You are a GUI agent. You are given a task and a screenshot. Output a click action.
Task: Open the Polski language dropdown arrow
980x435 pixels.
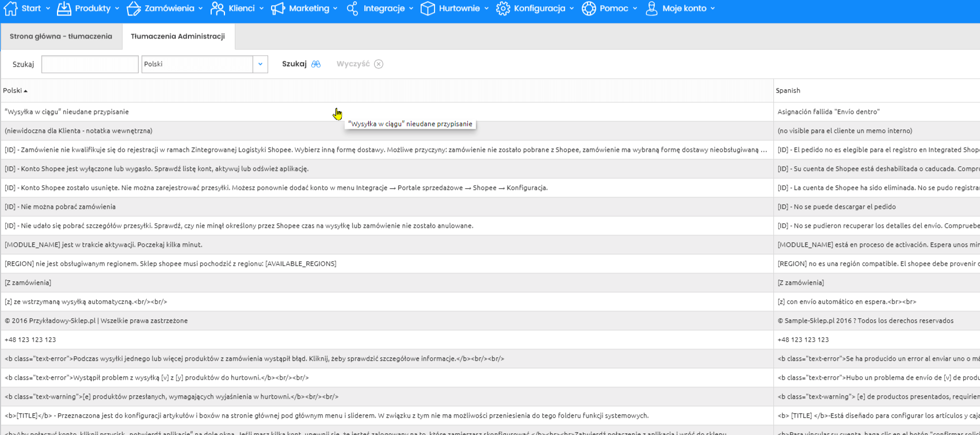click(260, 64)
